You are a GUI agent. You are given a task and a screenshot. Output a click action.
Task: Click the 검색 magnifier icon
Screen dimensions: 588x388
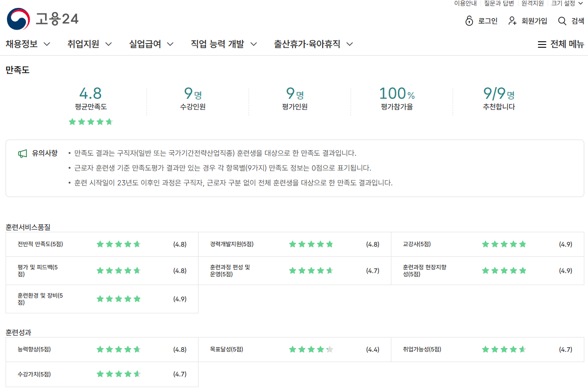pos(562,21)
